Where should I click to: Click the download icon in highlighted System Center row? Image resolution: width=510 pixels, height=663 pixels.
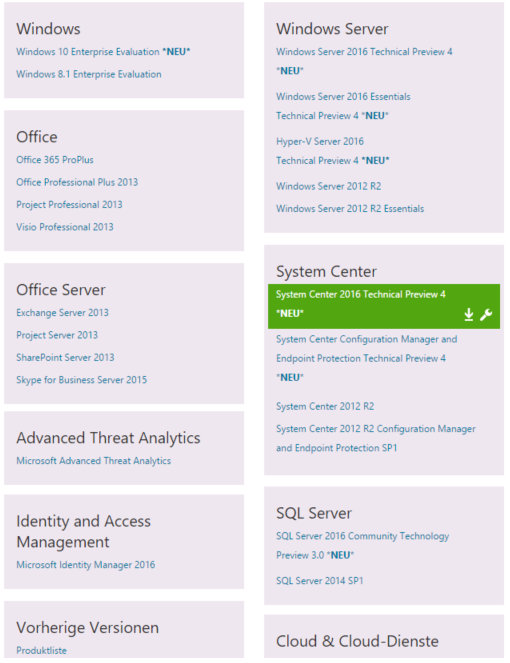[469, 314]
